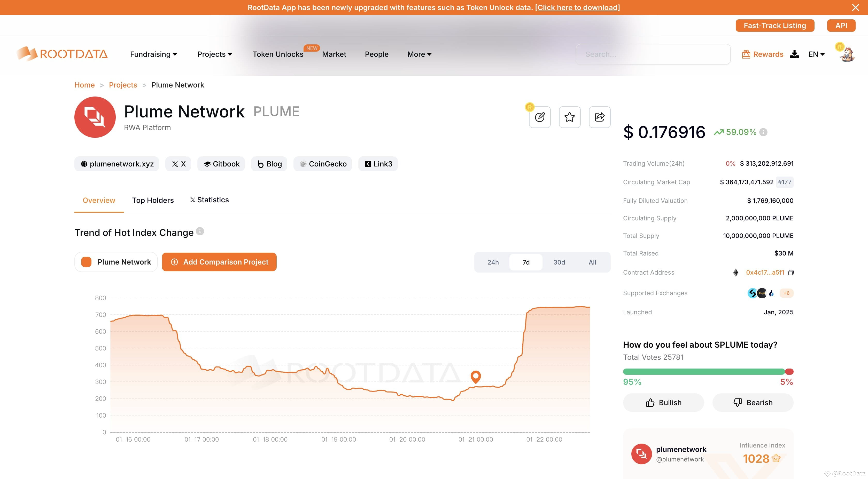Switch to the Top Holders tab
868x479 pixels.
click(153, 200)
